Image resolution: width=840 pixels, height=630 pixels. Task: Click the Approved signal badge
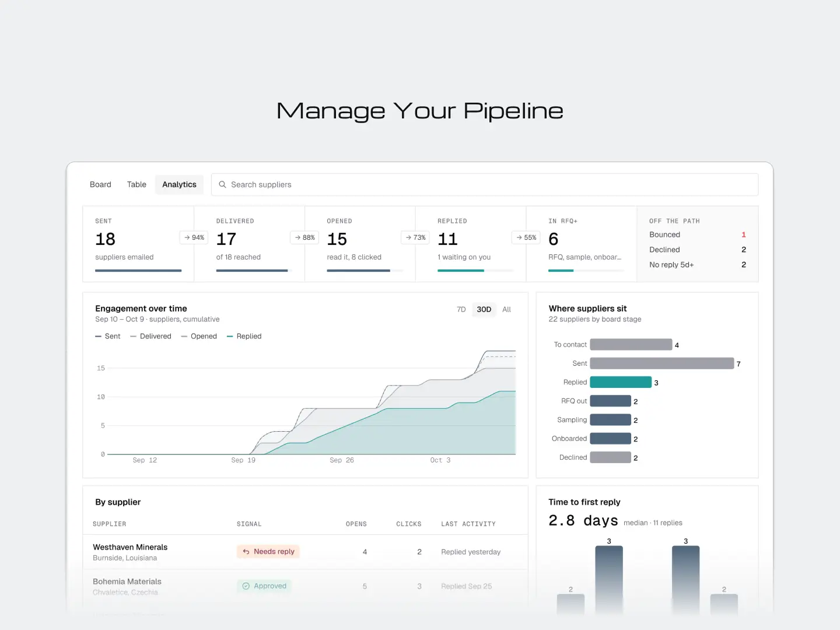[264, 586]
